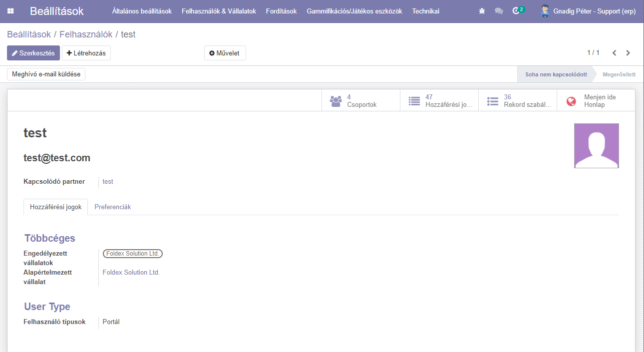Viewport: 644px width, 352px height.
Task: Switch to the Preferenciák tab
Action: click(x=113, y=207)
